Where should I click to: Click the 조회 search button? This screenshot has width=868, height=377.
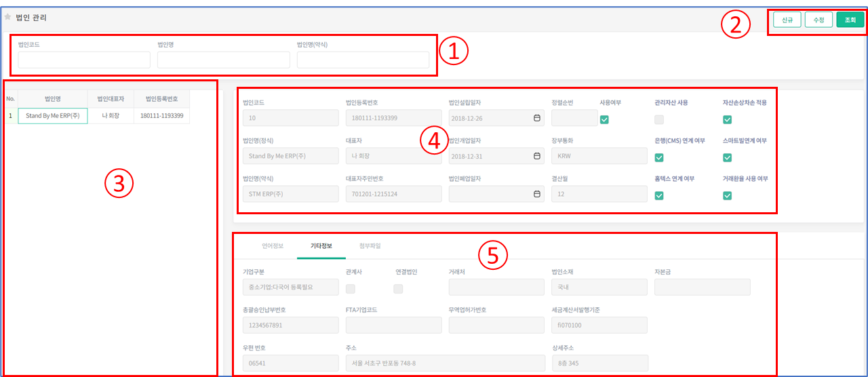pyautogui.click(x=850, y=20)
